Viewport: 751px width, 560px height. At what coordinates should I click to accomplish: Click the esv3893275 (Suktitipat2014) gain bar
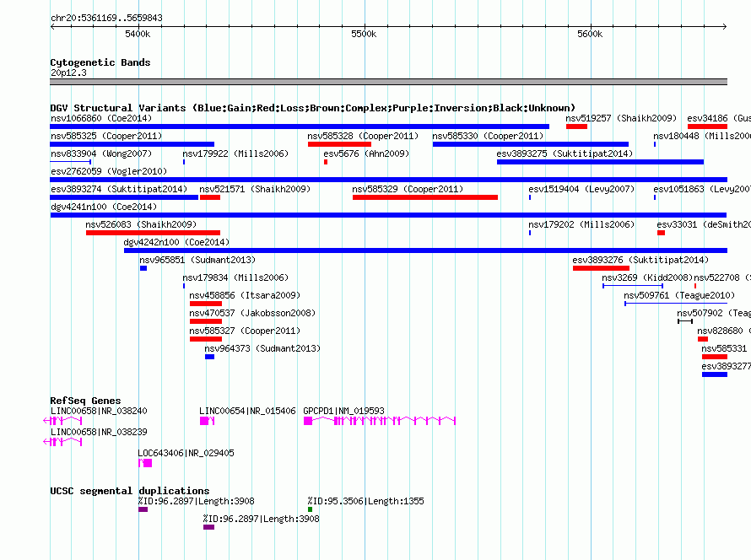(600, 162)
